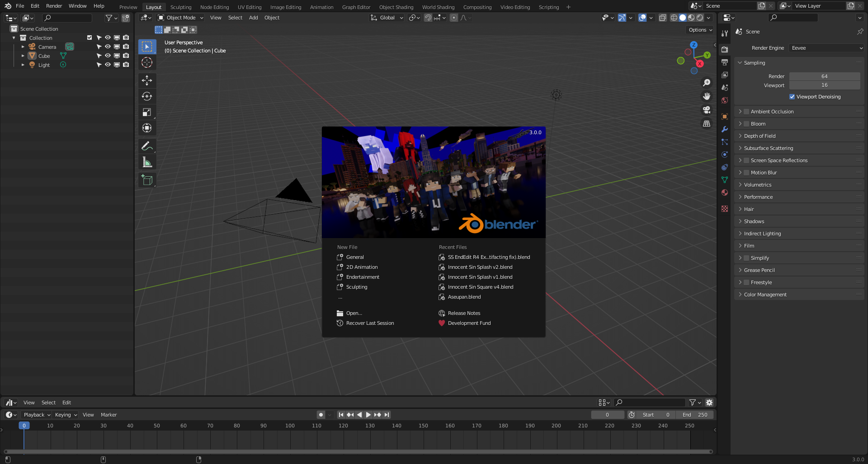The width and height of the screenshot is (868, 464).
Task: Enable Screen Space Reflections checkbox
Action: [746, 160]
